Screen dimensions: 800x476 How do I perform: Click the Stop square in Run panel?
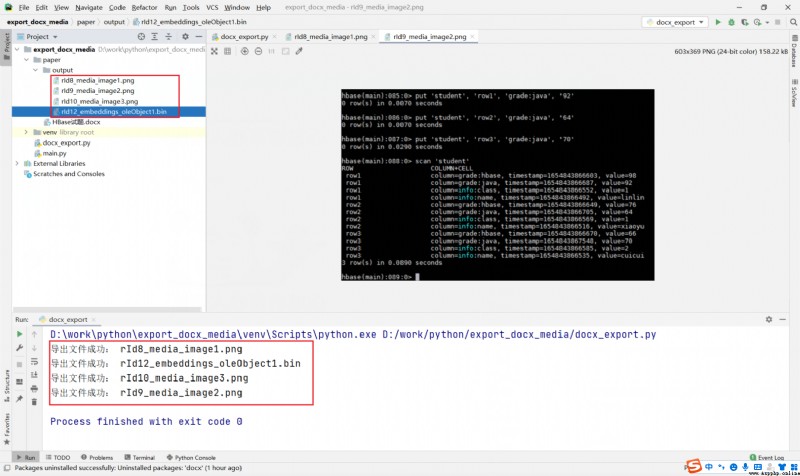point(19,364)
